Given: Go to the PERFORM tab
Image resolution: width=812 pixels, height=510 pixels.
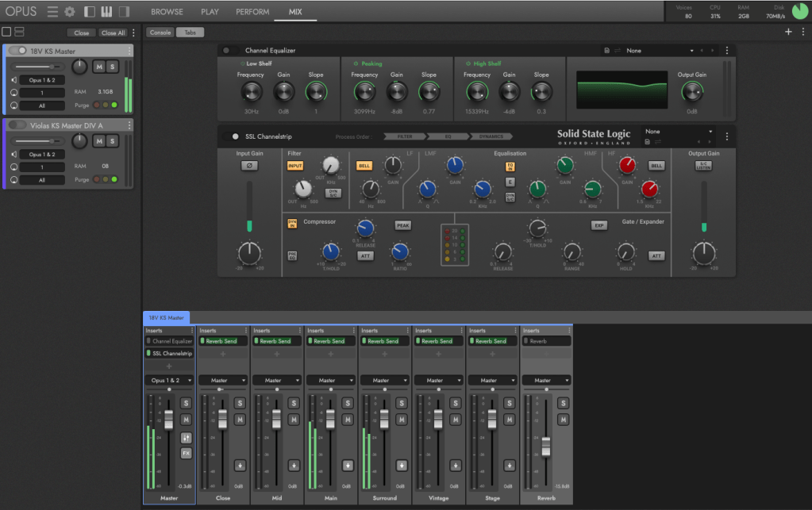Looking at the screenshot, I should click(x=252, y=12).
